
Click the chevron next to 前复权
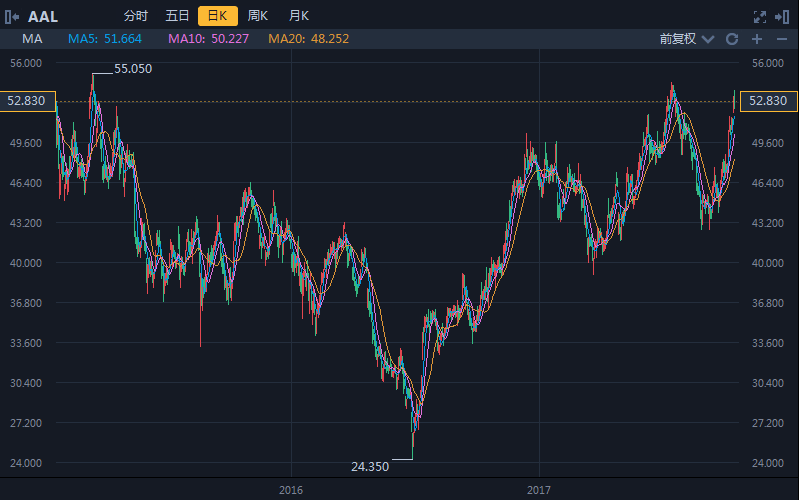point(708,39)
